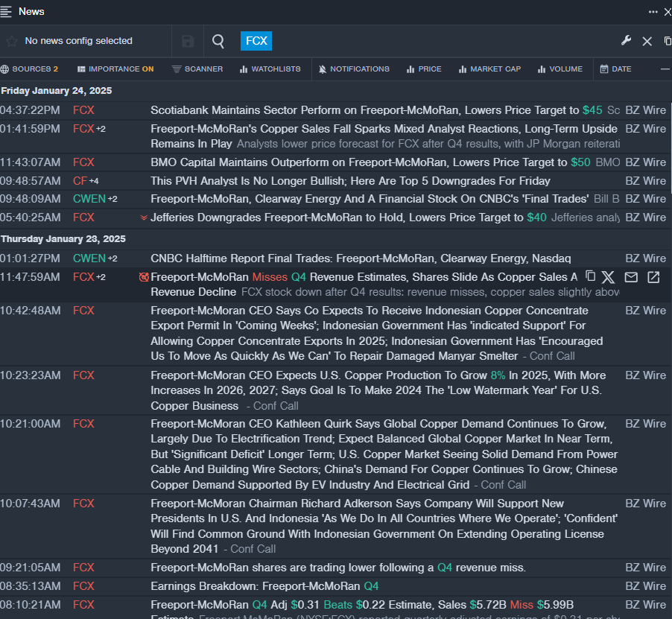Open the Market Cap filter menu
Screen dimensions: 672x619
click(x=489, y=69)
